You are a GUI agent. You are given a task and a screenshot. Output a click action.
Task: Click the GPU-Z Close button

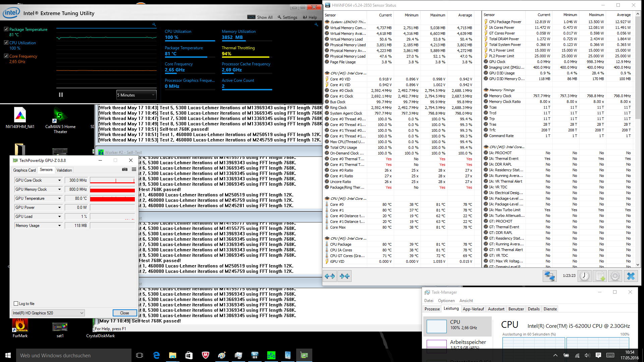(x=124, y=313)
